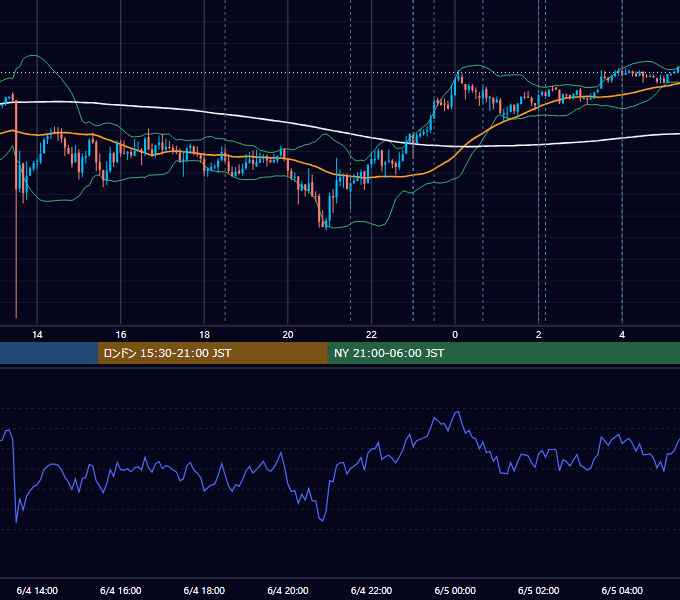Click the 6/4 18:00 label on lower axis
This screenshot has width=680, height=600.
click(x=204, y=590)
